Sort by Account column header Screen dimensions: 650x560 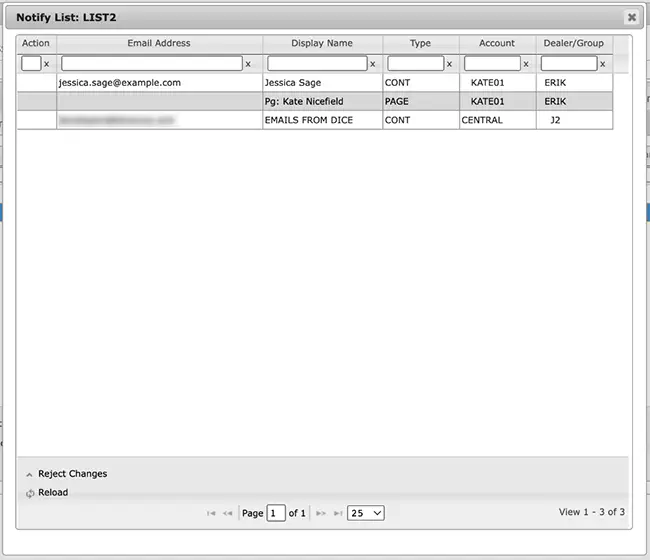coord(497,44)
